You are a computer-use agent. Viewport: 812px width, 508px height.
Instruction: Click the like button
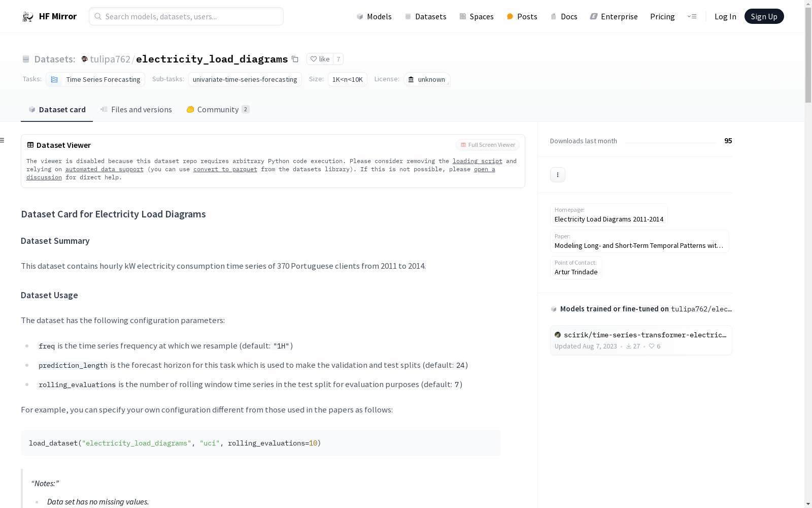320,59
